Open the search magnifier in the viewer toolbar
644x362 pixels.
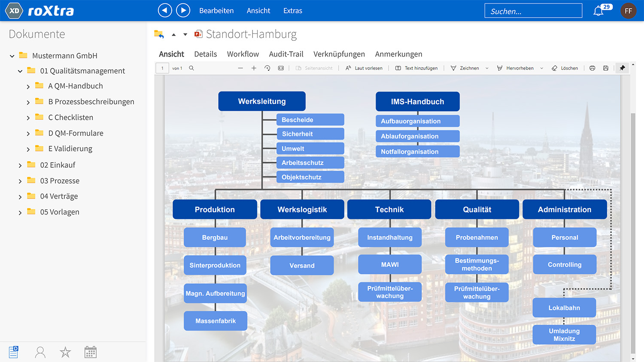tap(191, 68)
